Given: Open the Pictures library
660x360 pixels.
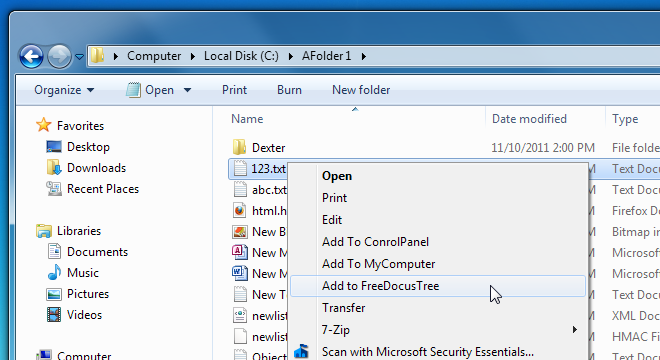Looking at the screenshot, I should click(88, 294).
